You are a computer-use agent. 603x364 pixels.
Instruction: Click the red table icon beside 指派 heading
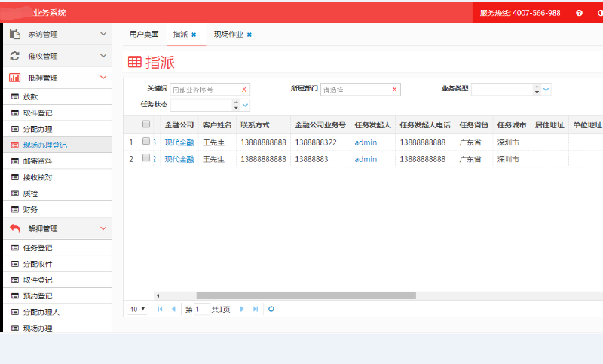(135, 62)
